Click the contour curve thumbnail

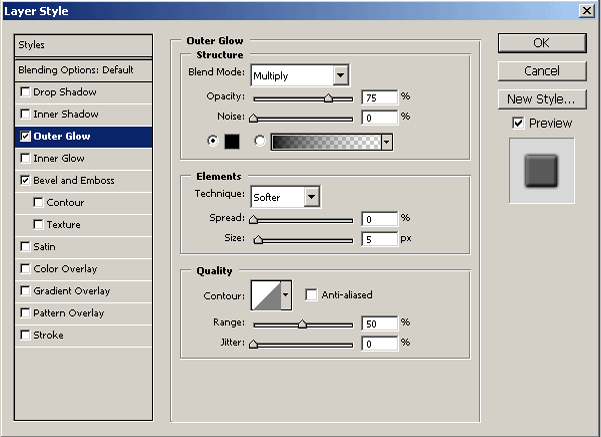pyautogui.click(x=265, y=295)
